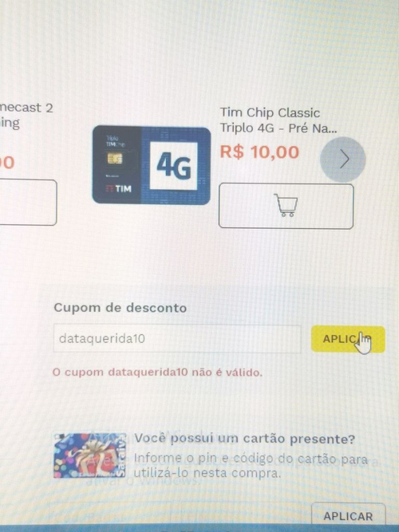Click the Cupom de desconto label

pyautogui.click(x=120, y=308)
